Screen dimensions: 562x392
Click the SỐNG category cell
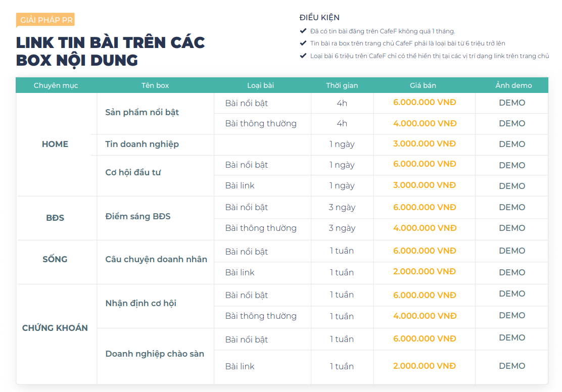[55, 259]
